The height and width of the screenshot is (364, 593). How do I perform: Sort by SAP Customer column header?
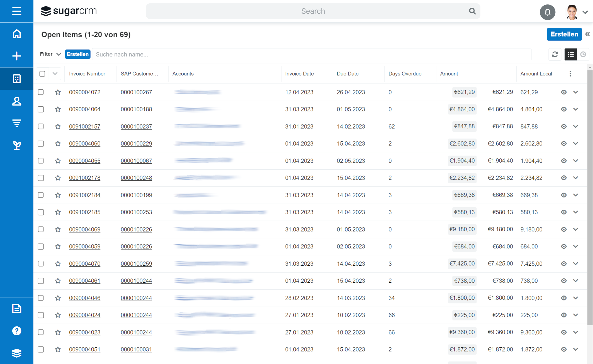click(x=139, y=74)
